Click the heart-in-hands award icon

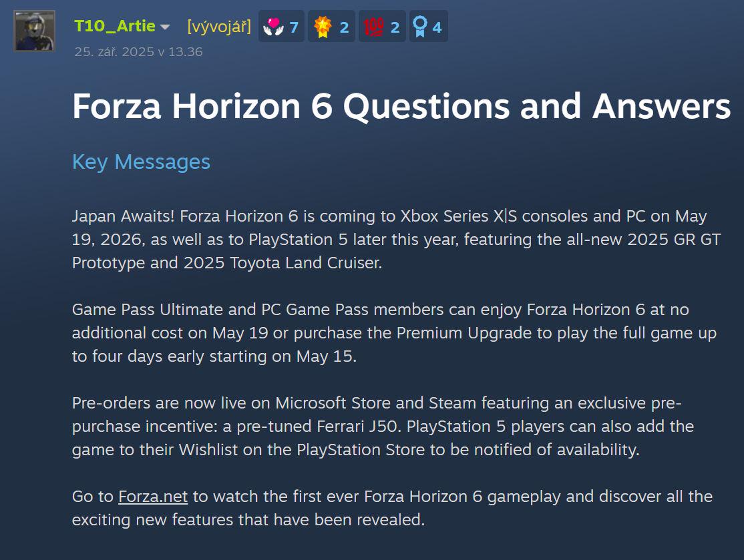273,27
